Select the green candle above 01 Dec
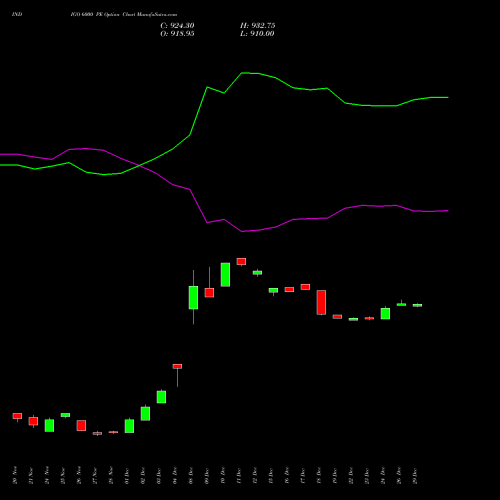Screen dimensions: 500x500 [129, 426]
